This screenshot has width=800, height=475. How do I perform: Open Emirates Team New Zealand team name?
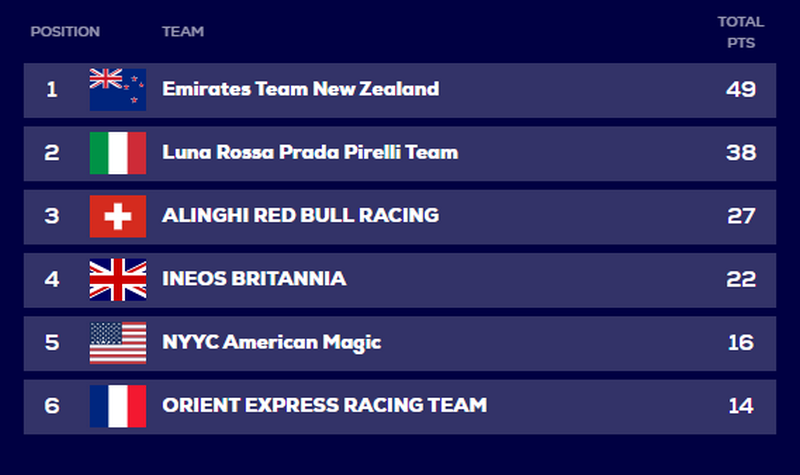(301, 89)
